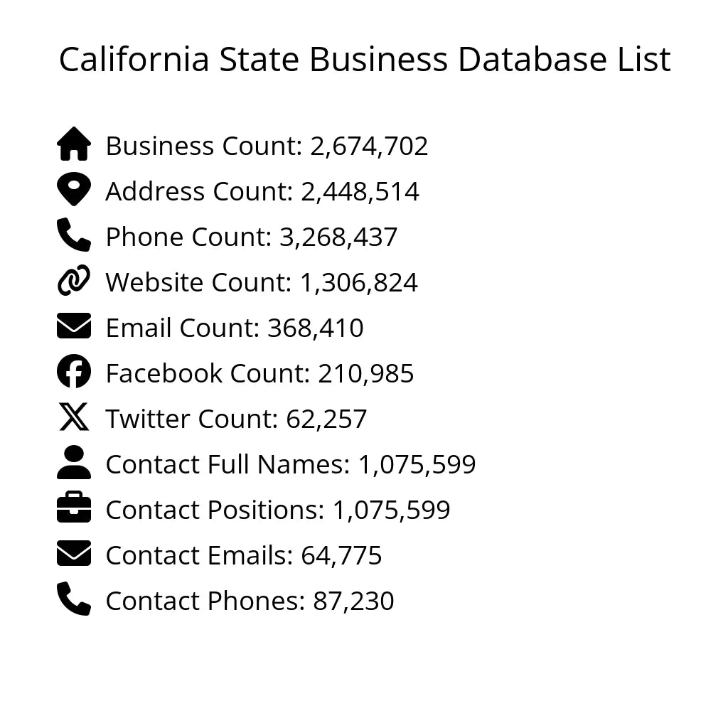Click the Facebook Count: 210,985 text
Screen dimensions: 728x728
point(259,374)
